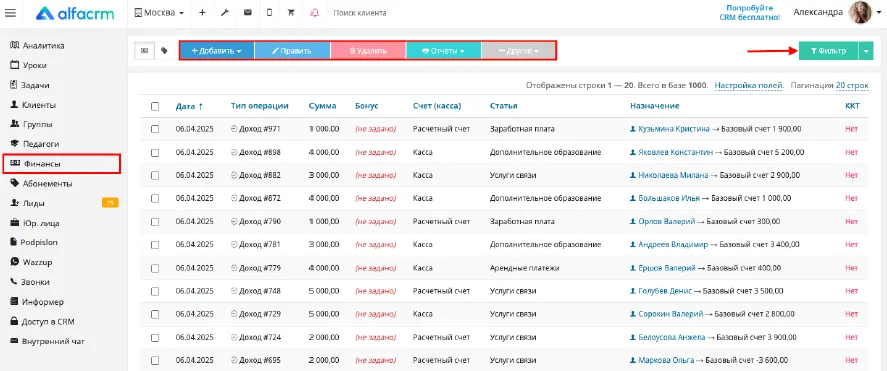This screenshot has height=371, width=887.
Task: Tick checkbox for Доход #971 row
Action: point(155,129)
